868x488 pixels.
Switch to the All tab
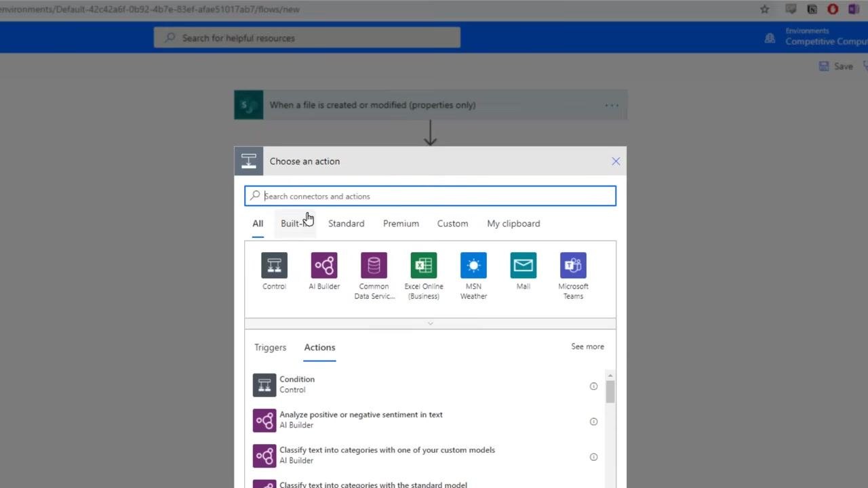258,224
